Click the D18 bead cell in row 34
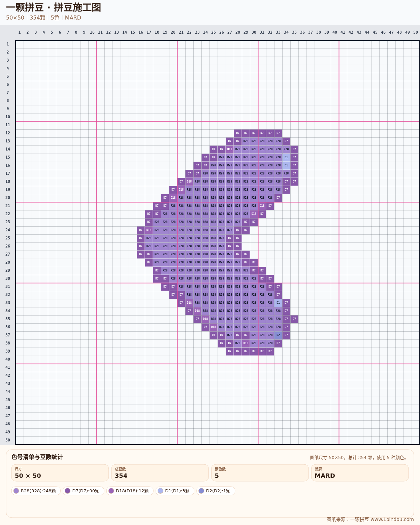Screen dimensions: 420x525 click(197, 311)
